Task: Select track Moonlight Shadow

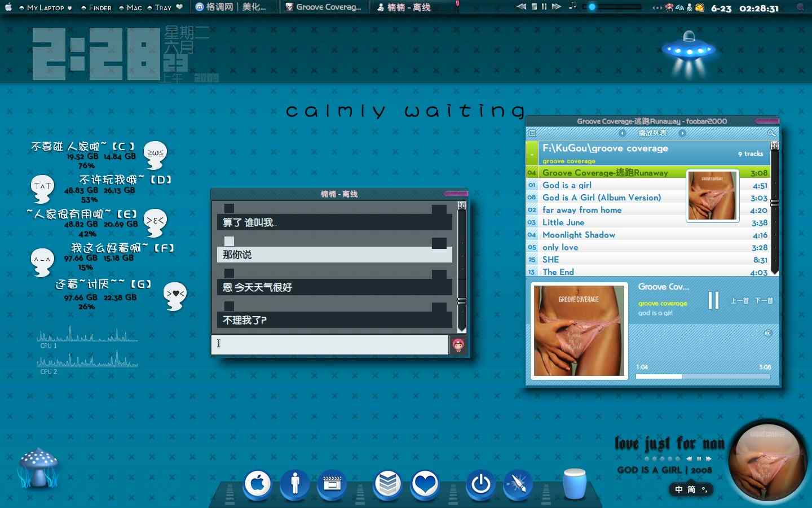Action: tap(647, 235)
